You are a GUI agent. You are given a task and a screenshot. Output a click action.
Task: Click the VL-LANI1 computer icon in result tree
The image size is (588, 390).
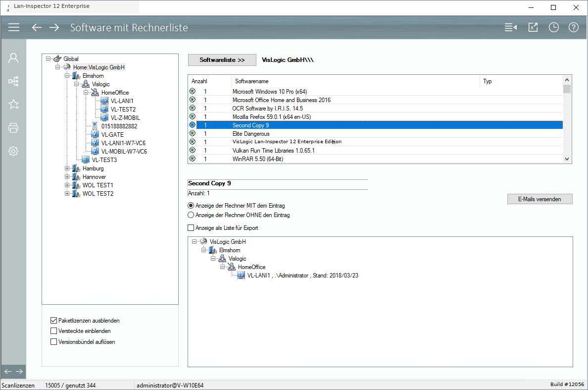coord(241,275)
